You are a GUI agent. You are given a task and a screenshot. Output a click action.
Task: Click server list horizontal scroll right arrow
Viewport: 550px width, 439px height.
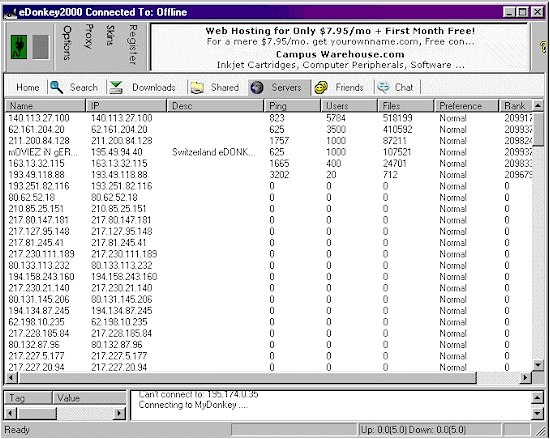click(525, 378)
